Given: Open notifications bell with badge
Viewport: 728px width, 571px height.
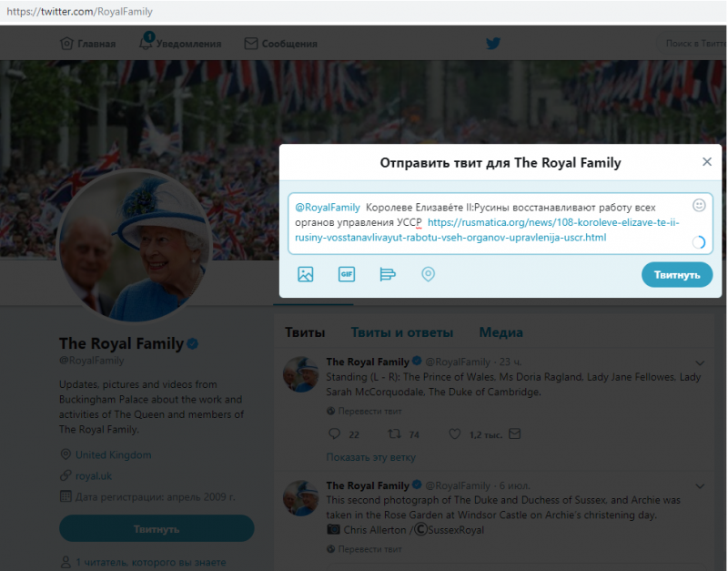Looking at the screenshot, I should pyautogui.click(x=146, y=42).
